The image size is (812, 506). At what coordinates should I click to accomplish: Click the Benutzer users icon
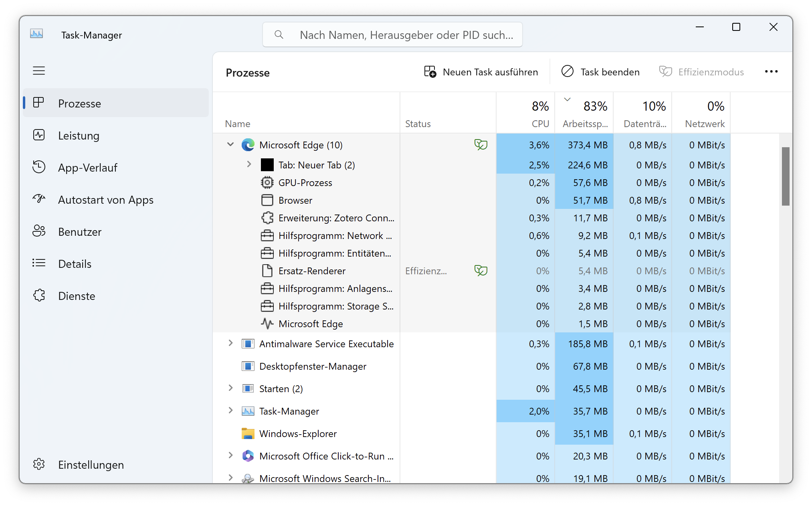pyautogui.click(x=39, y=231)
